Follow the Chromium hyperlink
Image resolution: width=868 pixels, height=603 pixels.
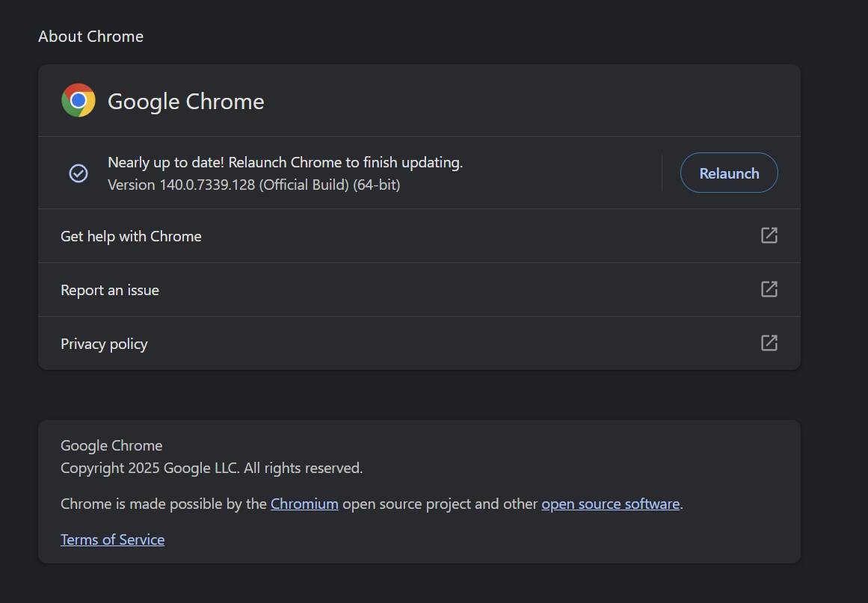tap(304, 504)
